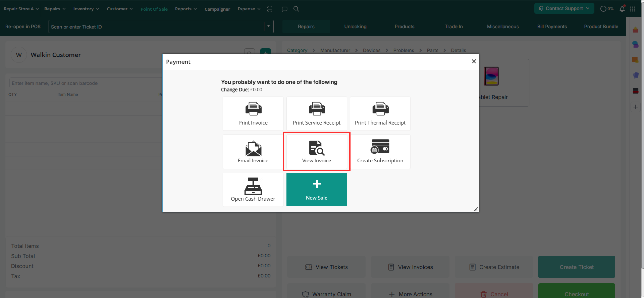Choose Print Thermal Receipt
Screen dimensions: 644x298
pyautogui.click(x=380, y=114)
